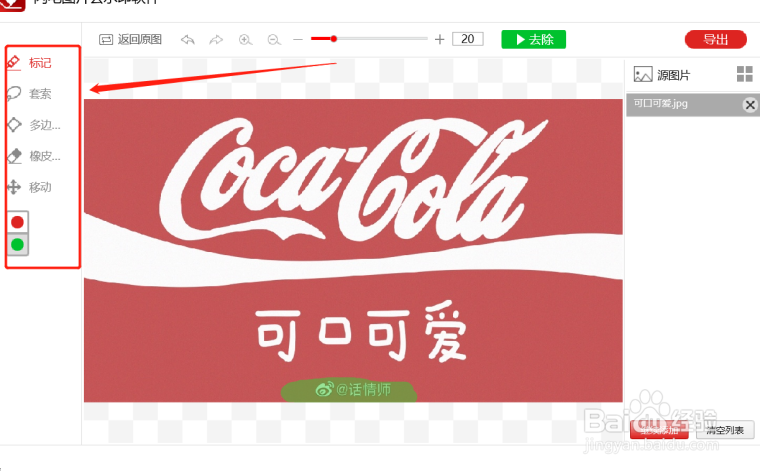
Task: Undo the last action
Action: coord(188,39)
